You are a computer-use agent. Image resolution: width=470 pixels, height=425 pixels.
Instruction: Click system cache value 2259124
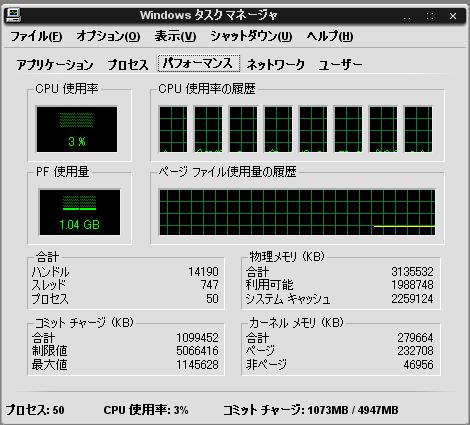coord(412,299)
